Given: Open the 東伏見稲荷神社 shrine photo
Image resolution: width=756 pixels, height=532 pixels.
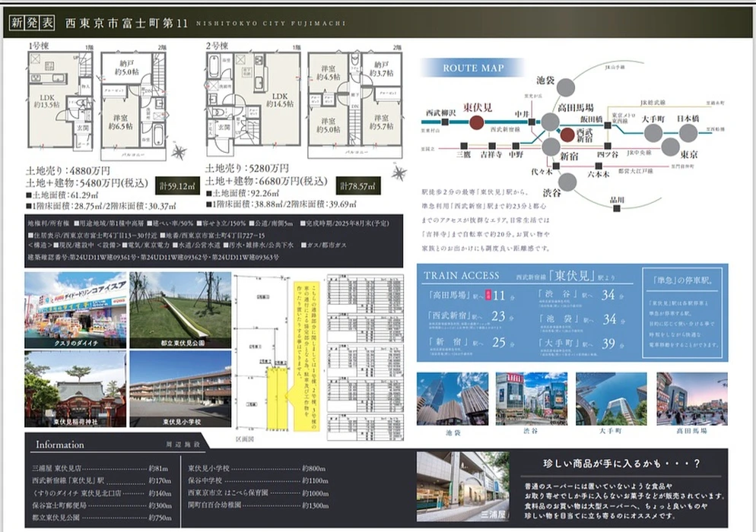Looking at the screenshot, I should point(75,389).
